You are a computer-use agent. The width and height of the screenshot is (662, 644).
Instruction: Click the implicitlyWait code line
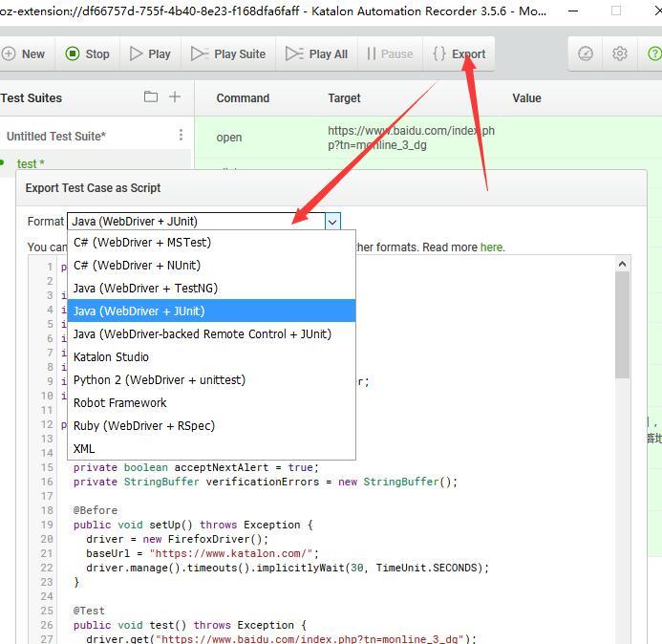(288, 568)
